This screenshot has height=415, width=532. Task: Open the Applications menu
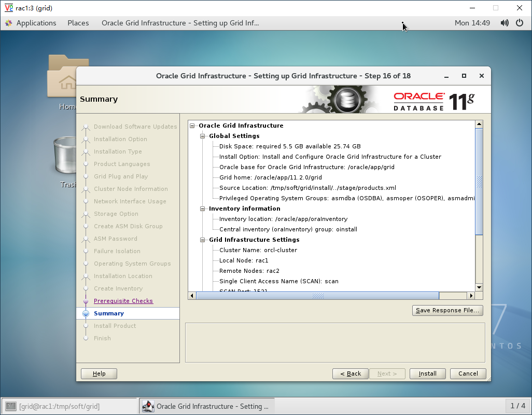(36, 23)
